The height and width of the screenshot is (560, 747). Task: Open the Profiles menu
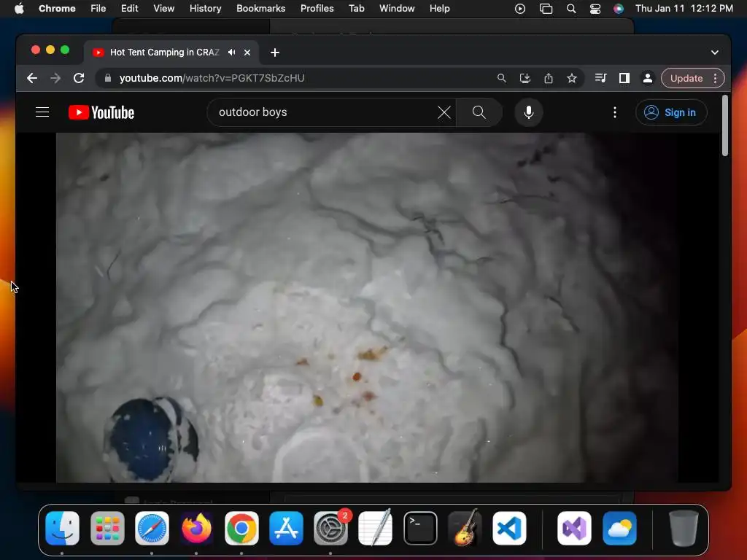[317, 9]
